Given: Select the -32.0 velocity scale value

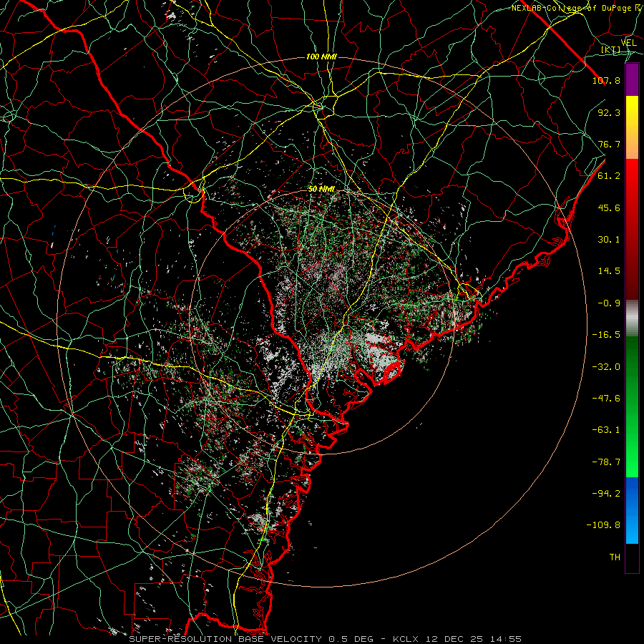Looking at the screenshot, I should pyautogui.click(x=606, y=367).
